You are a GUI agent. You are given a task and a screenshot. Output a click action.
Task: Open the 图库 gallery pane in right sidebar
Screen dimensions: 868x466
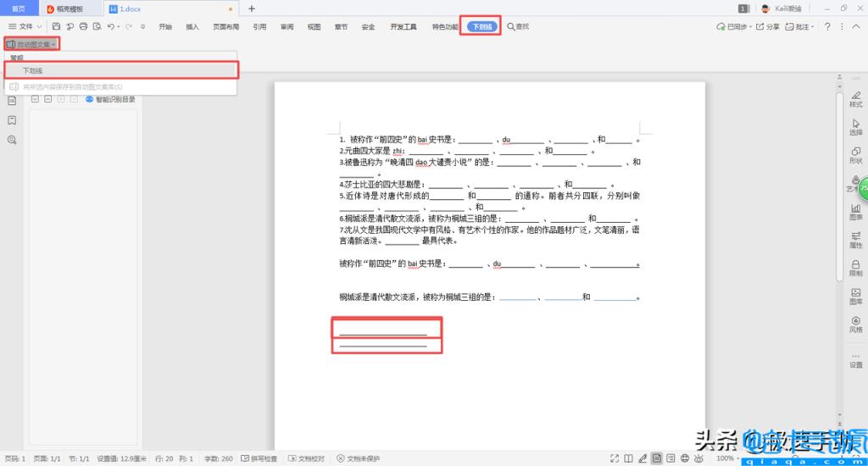(x=856, y=297)
